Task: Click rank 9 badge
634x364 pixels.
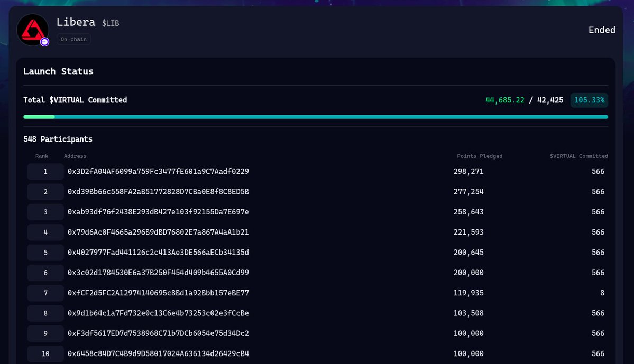Action: click(x=45, y=333)
